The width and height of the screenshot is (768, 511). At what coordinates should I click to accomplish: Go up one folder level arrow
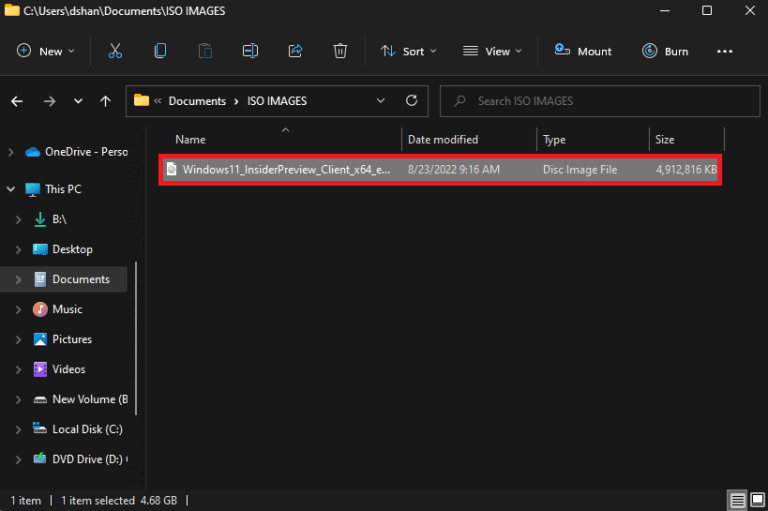tap(105, 101)
